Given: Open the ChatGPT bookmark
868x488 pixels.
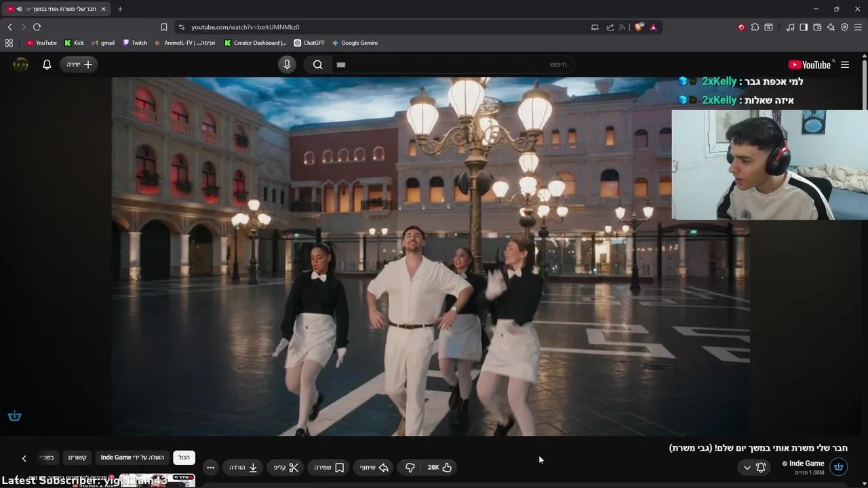Looking at the screenshot, I should [x=309, y=43].
